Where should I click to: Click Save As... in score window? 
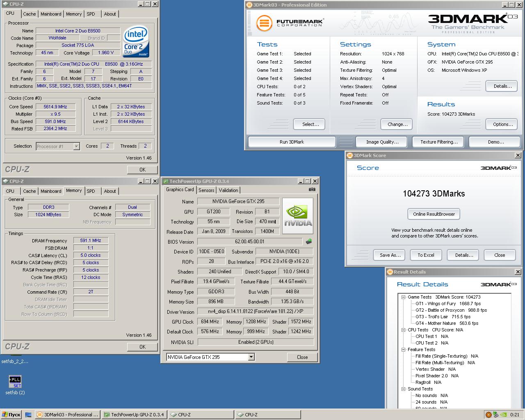(x=390, y=255)
